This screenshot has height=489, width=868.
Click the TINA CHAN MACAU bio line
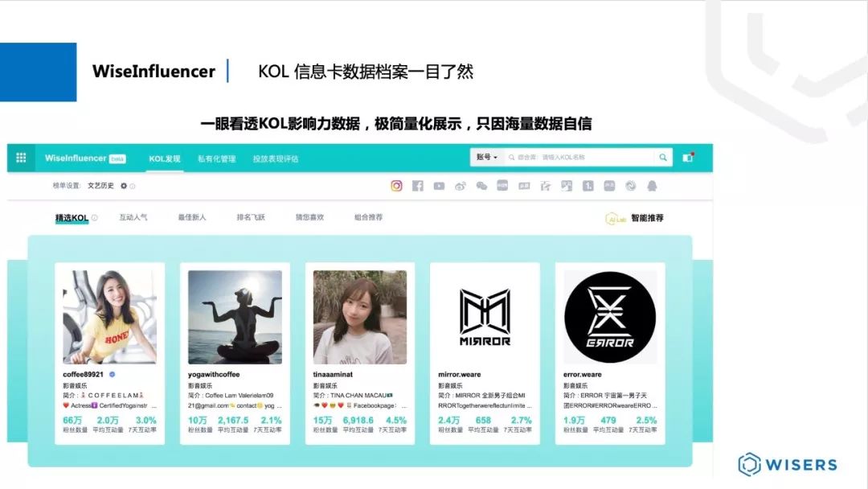point(353,396)
